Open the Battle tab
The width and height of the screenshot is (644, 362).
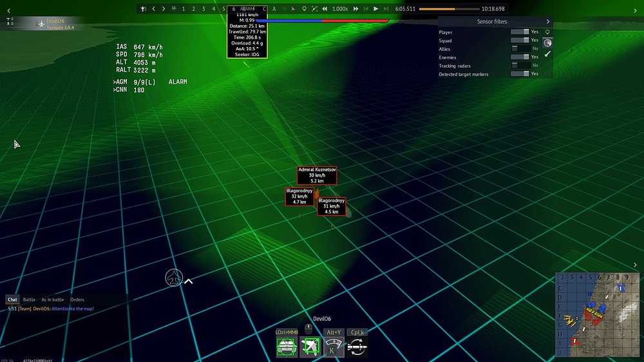click(29, 300)
